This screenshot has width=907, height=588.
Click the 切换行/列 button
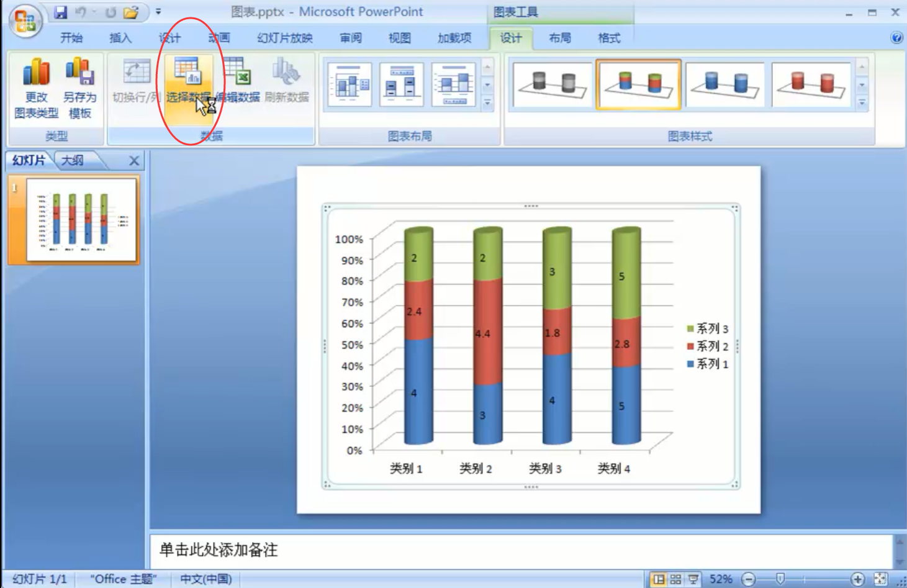pos(136,81)
